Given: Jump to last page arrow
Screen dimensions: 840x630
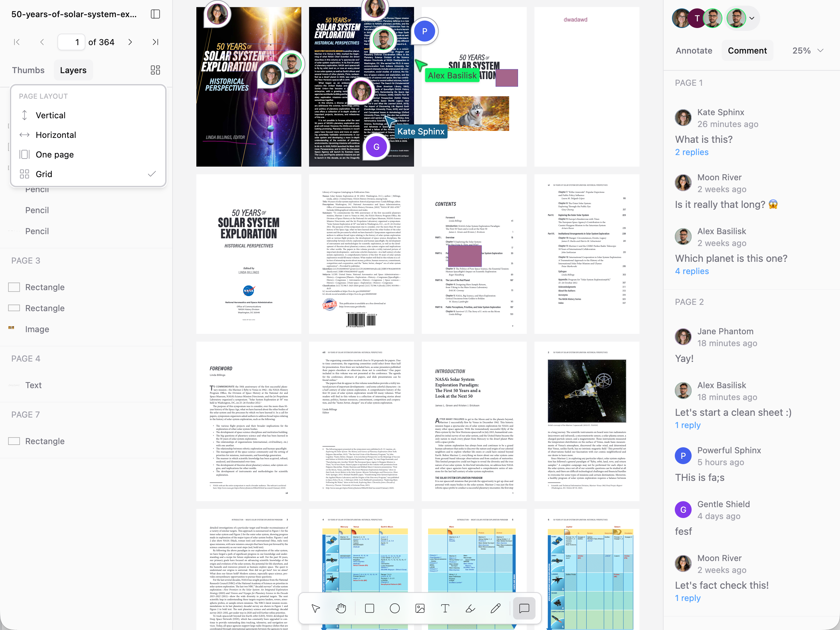Looking at the screenshot, I should click(155, 42).
